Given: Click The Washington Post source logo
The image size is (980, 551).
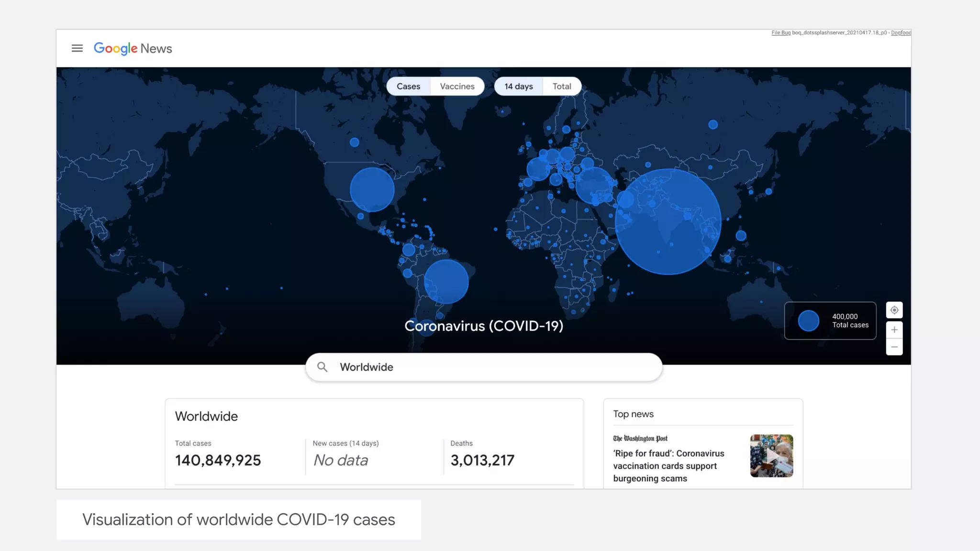Looking at the screenshot, I should click(640, 439).
